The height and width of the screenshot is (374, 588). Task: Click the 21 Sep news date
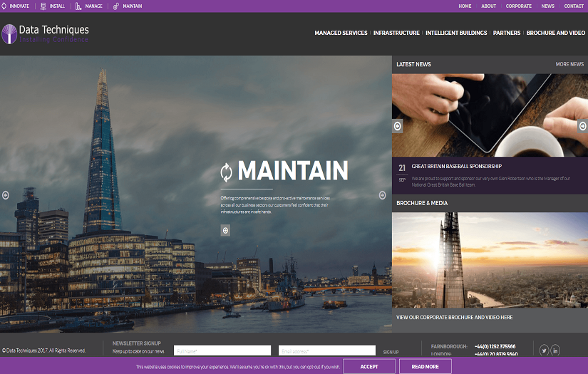pos(402,172)
